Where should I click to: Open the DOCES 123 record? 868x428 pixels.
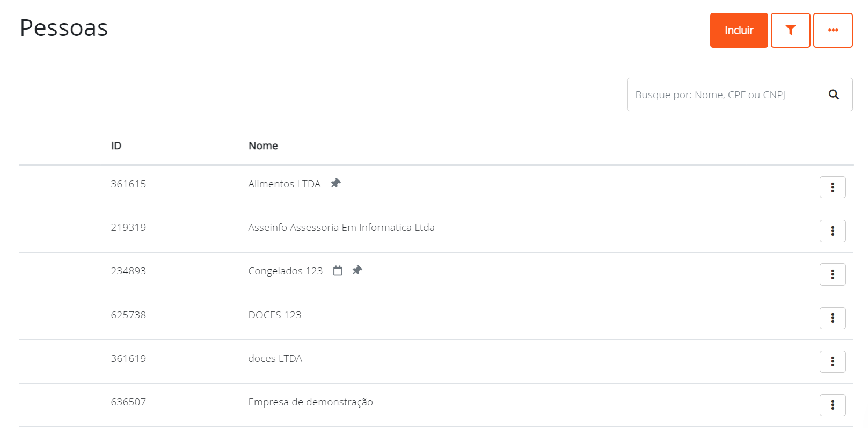[275, 315]
